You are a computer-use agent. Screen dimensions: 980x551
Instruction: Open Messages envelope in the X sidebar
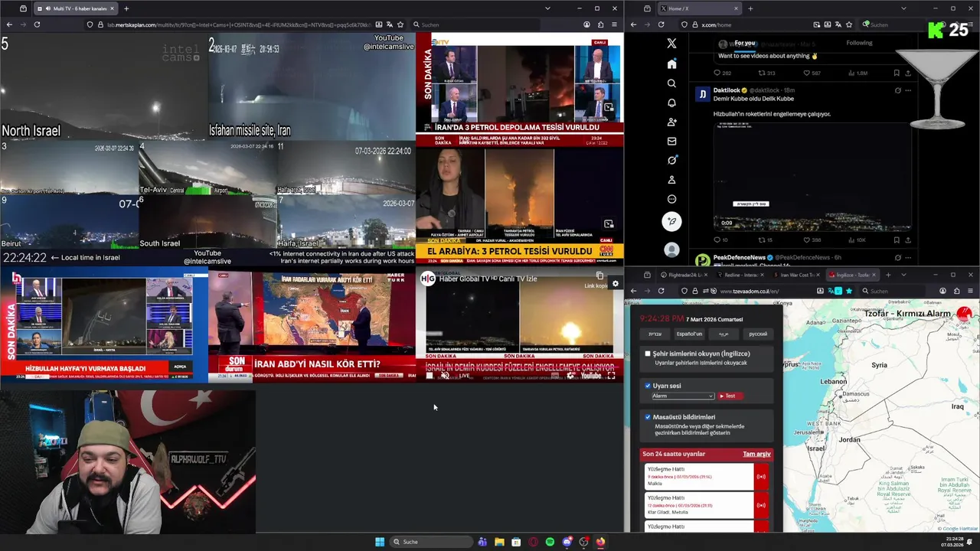[671, 141]
